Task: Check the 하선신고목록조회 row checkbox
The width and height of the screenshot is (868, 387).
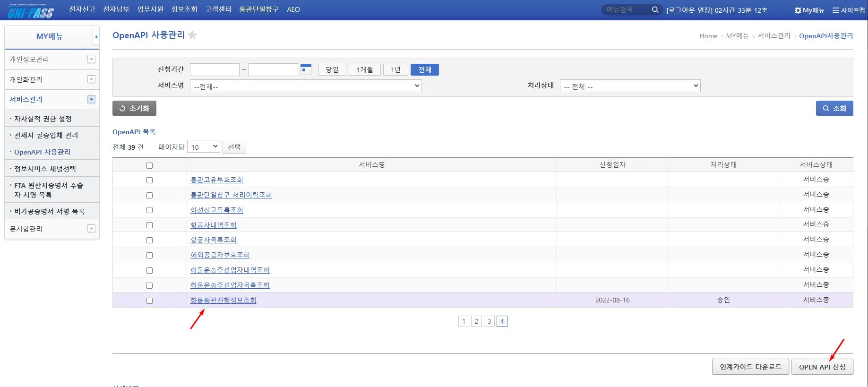Action: point(150,210)
